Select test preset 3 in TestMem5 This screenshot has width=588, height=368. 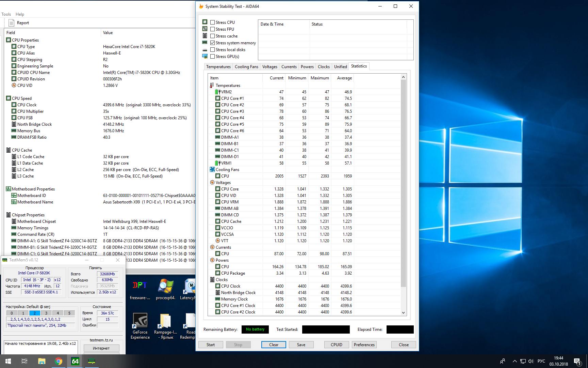[x=46, y=313]
